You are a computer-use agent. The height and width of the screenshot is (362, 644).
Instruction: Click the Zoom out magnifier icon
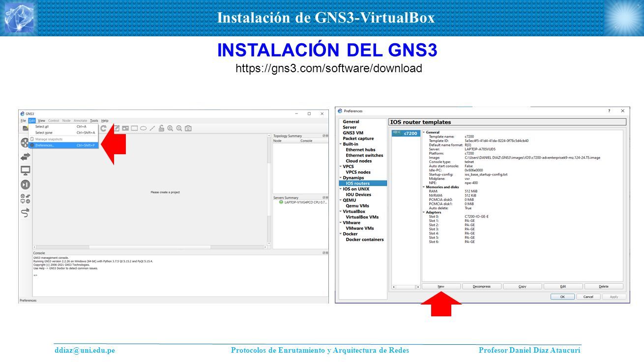179,128
